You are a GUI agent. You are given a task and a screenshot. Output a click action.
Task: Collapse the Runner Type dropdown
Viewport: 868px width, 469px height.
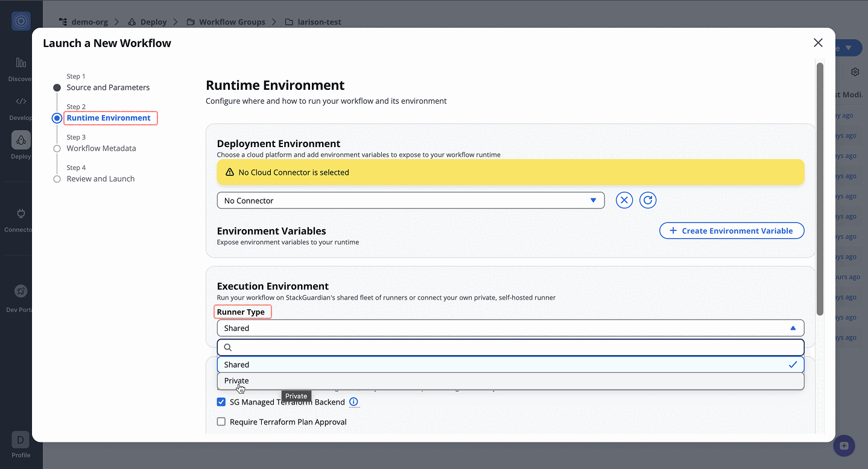point(793,327)
